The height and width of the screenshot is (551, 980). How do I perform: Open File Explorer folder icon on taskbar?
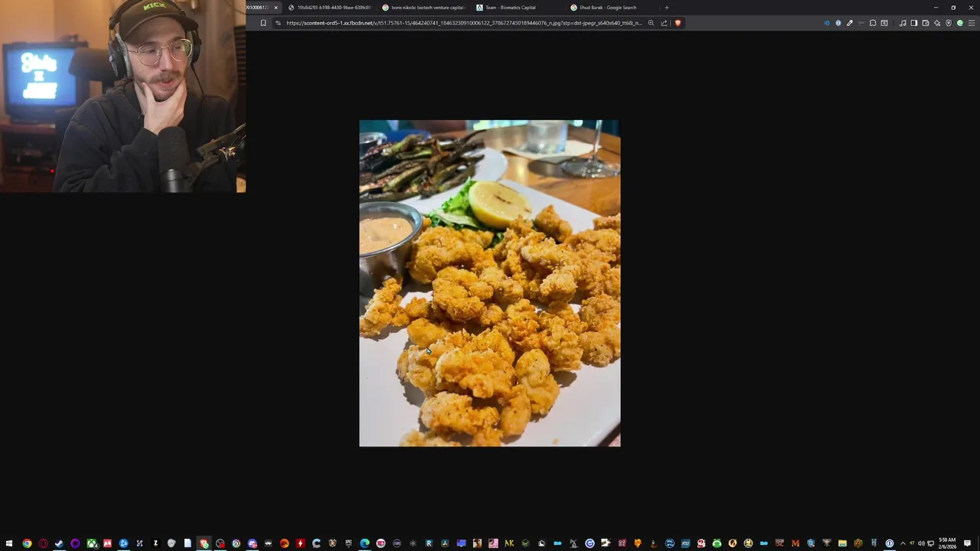coord(842,543)
